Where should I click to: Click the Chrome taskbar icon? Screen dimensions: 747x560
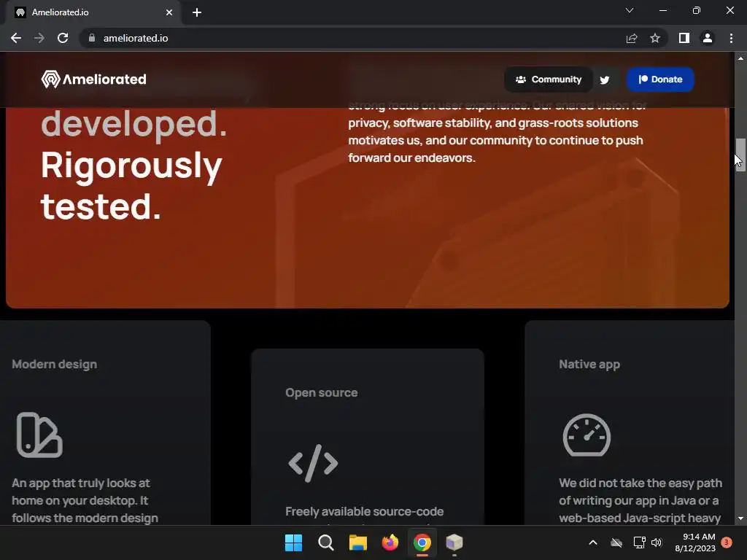(x=422, y=542)
